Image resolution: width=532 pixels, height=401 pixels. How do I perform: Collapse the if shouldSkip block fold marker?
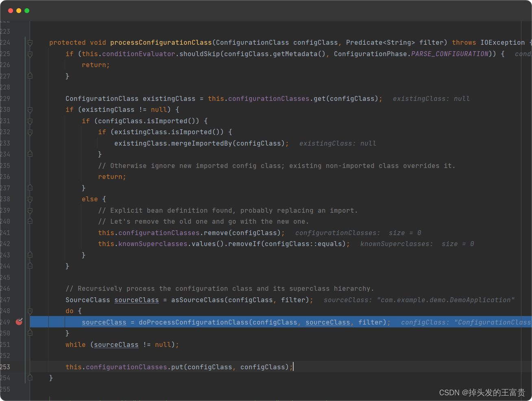click(x=30, y=54)
